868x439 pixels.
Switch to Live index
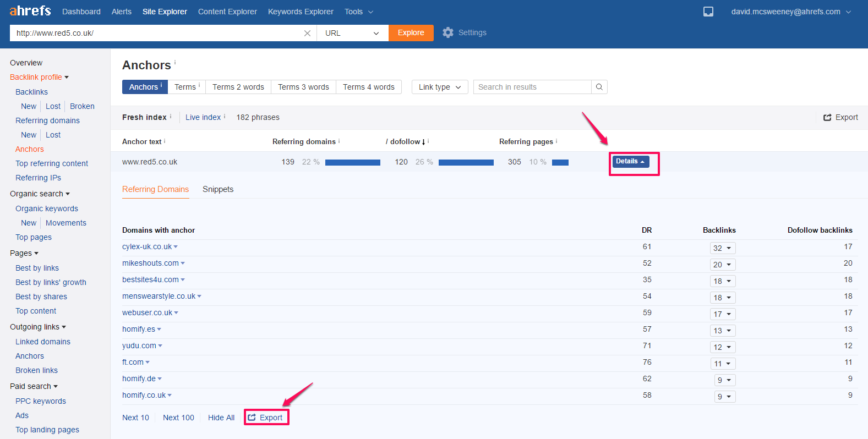(203, 117)
